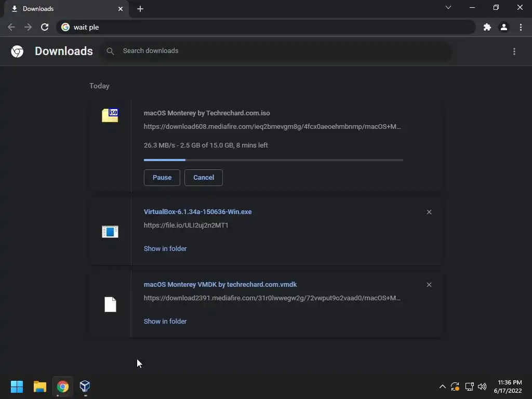Click the Search downloads field
Viewport: 532px width, 399px height.
pyautogui.click(x=276, y=51)
